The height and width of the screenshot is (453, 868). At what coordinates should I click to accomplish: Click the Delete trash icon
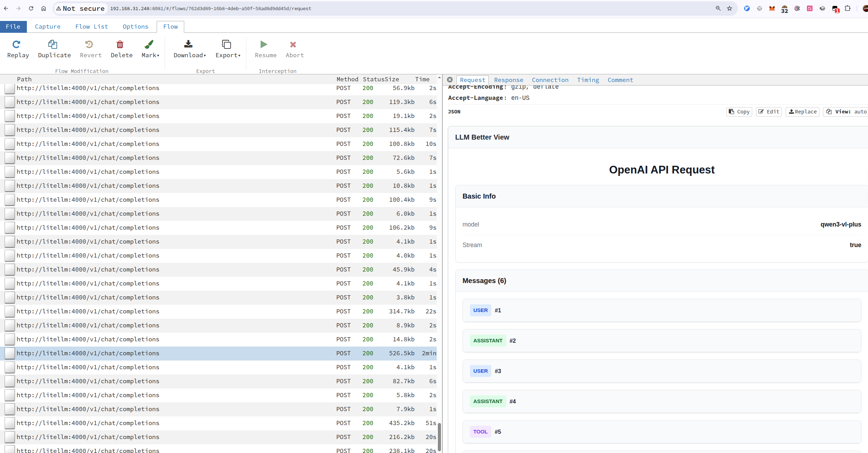(x=120, y=44)
